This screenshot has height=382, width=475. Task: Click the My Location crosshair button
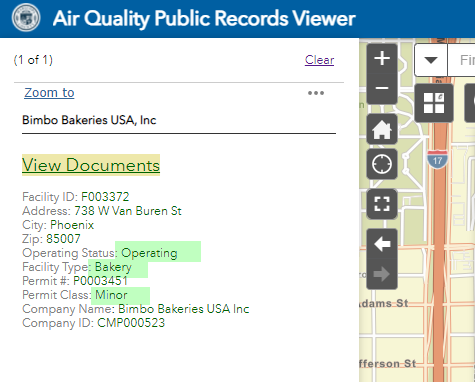click(382, 164)
